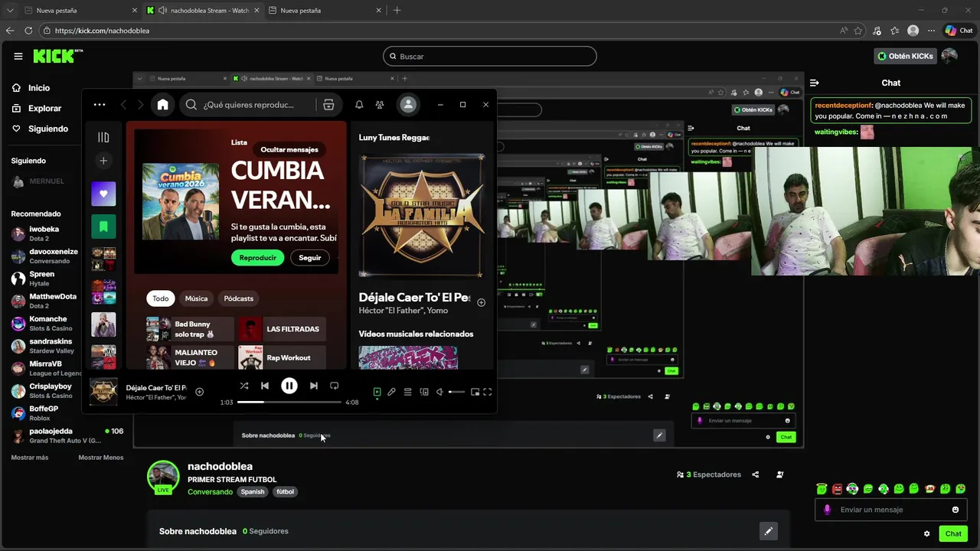The height and width of the screenshot is (551, 980).
Task: Open Edge settings three-dots menu
Action: (930, 31)
